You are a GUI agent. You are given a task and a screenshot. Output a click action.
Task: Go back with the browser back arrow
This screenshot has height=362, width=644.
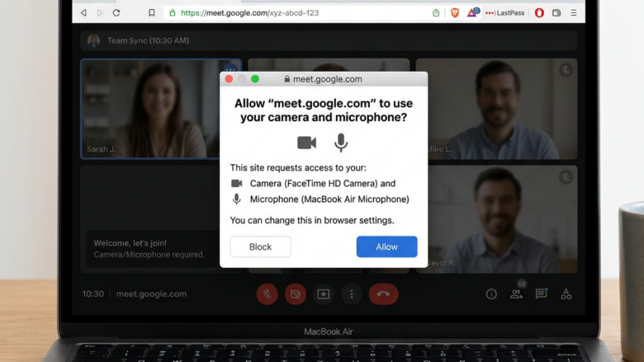[83, 12]
